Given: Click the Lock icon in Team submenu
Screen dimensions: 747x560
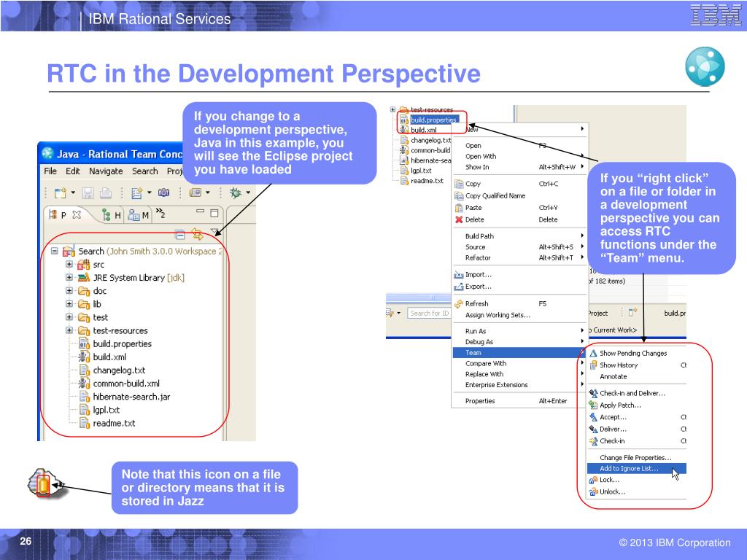Looking at the screenshot, I should [593, 480].
